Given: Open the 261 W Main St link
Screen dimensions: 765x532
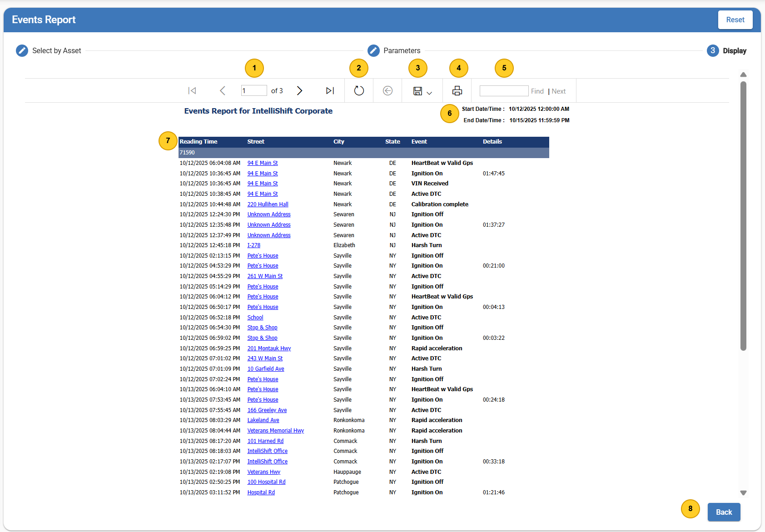Looking at the screenshot, I should (x=265, y=276).
